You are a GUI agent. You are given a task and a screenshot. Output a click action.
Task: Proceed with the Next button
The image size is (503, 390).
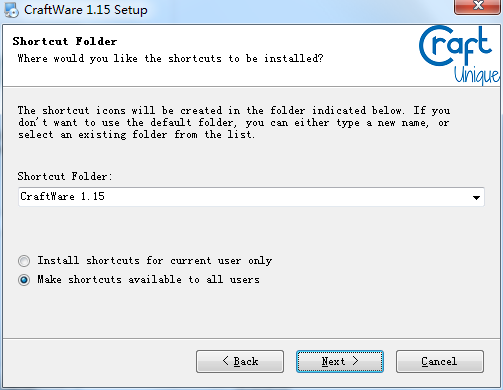(340, 361)
